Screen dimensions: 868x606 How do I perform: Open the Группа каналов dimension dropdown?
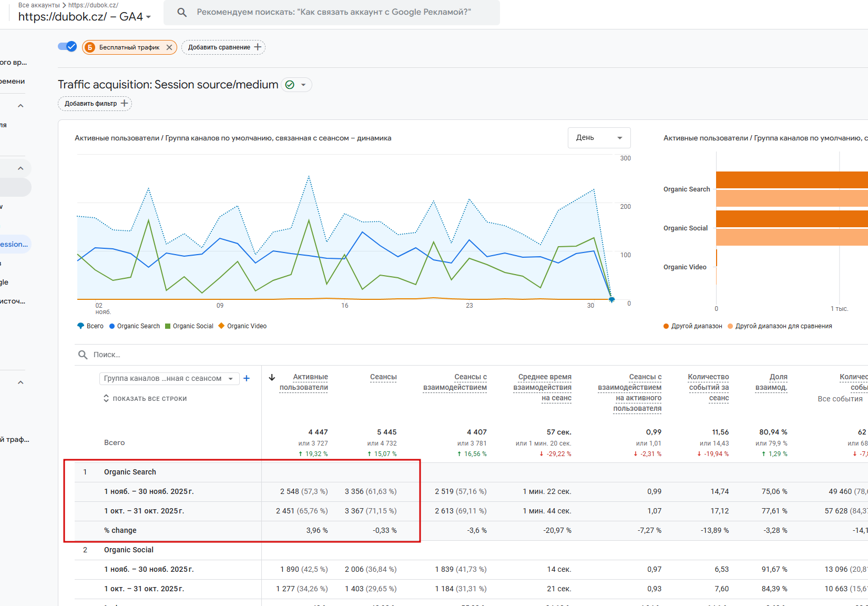click(169, 379)
